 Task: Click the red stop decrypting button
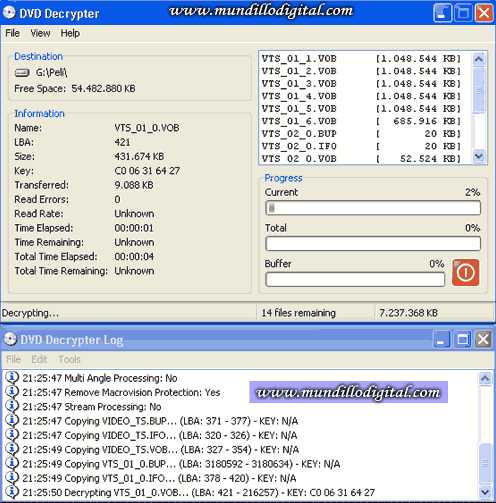click(465, 273)
